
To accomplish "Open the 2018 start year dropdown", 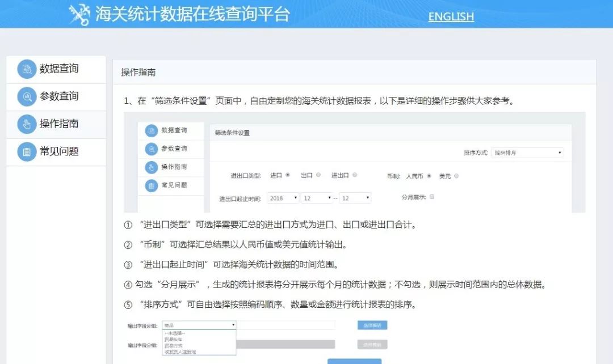I will point(283,197).
